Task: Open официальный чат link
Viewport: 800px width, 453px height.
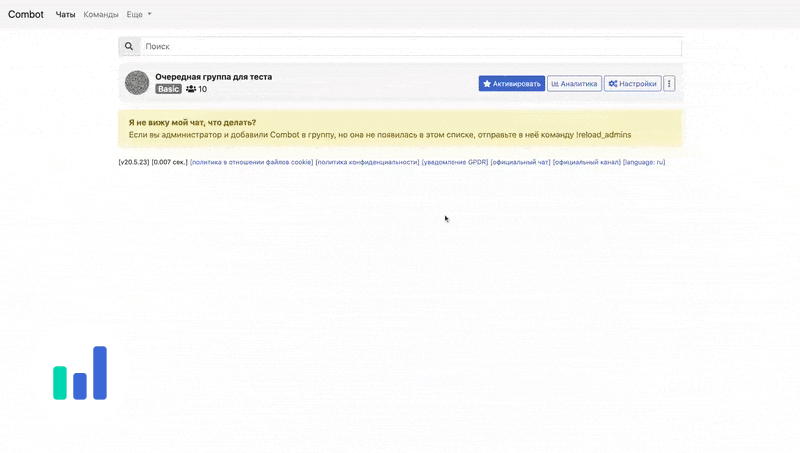Action: point(520,162)
